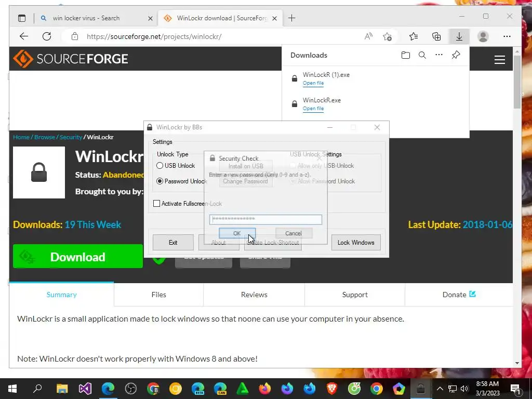The height and width of the screenshot is (399, 532).
Task: Open Edge Settings and more menu
Action: (507, 36)
